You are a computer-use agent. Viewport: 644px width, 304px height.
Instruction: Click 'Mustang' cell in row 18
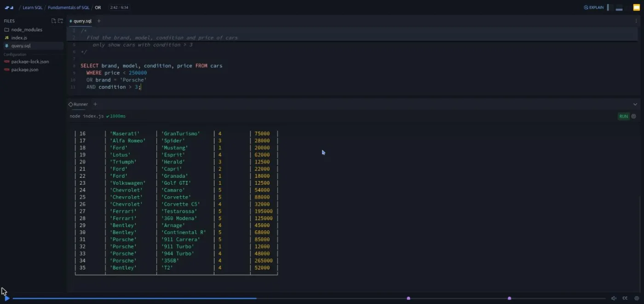(174, 148)
